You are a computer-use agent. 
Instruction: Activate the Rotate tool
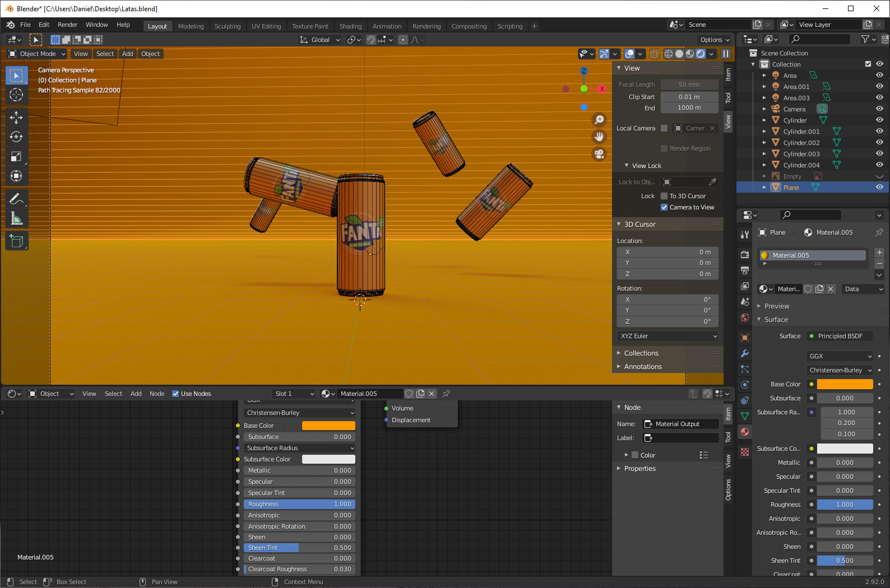[x=16, y=137]
